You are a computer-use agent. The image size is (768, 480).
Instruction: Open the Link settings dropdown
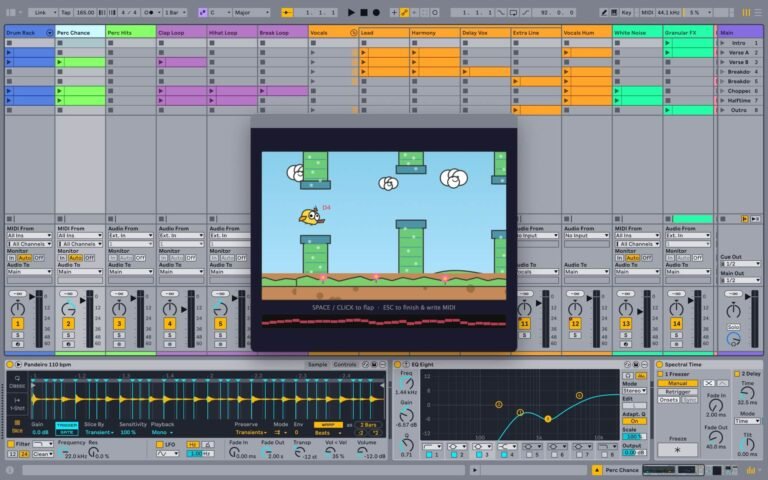click(43, 12)
